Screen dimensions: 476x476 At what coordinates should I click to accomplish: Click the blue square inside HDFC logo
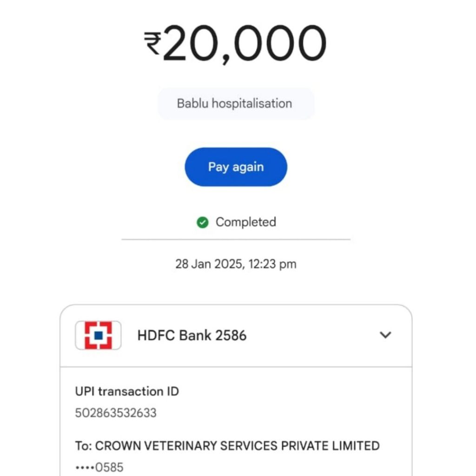pyautogui.click(x=98, y=335)
